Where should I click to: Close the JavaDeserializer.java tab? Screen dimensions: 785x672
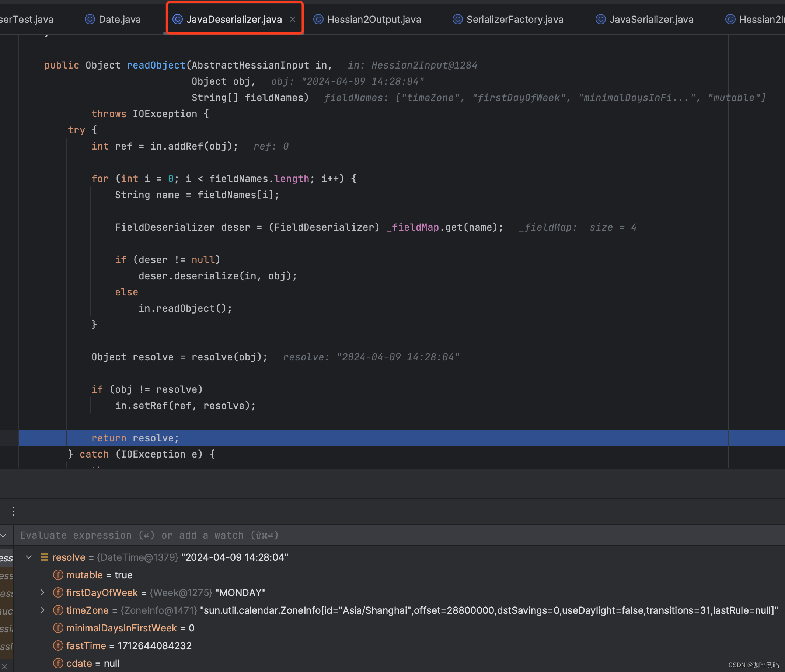[x=293, y=19]
